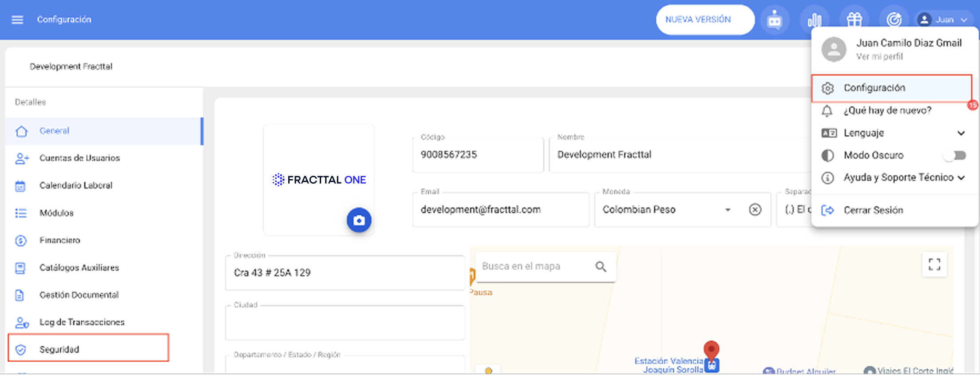Image resolution: width=980 pixels, height=375 pixels.
Task: Open Gestión Documental section
Action: coord(104,295)
